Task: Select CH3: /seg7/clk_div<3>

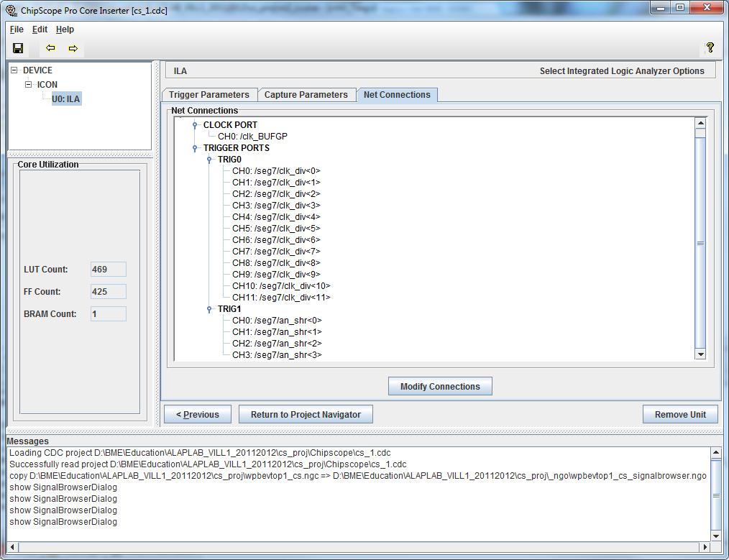Action: pos(276,206)
